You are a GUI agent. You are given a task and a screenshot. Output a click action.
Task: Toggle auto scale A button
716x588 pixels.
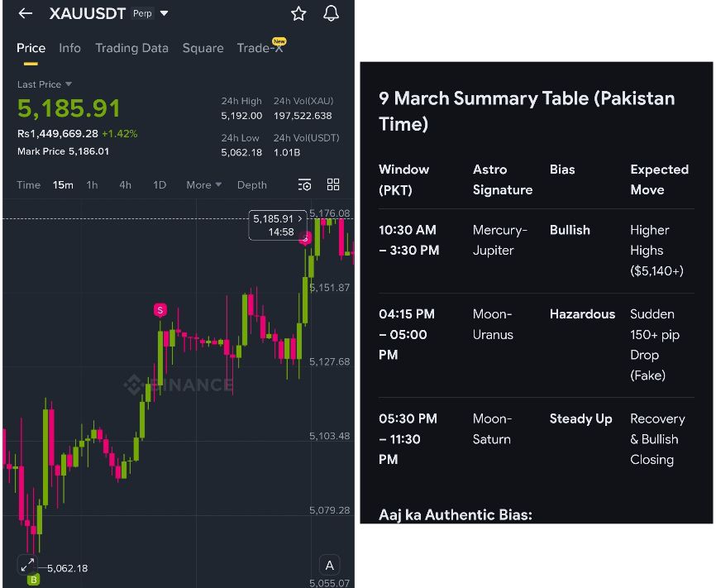pos(329,566)
